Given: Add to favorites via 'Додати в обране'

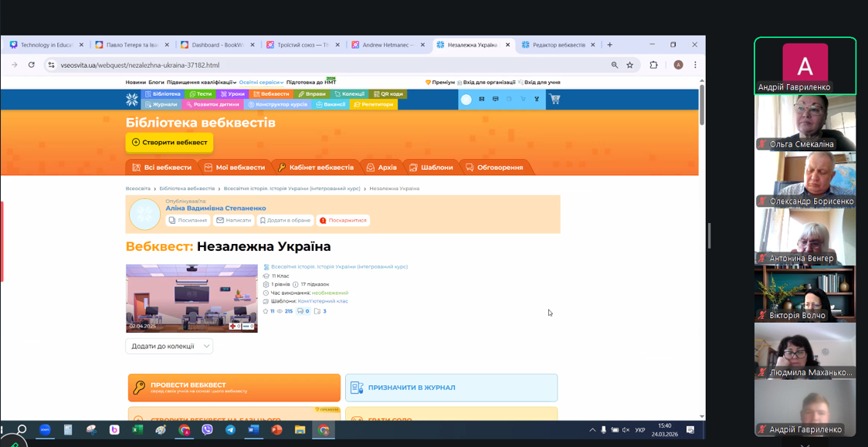Looking at the screenshot, I should pyautogui.click(x=285, y=220).
